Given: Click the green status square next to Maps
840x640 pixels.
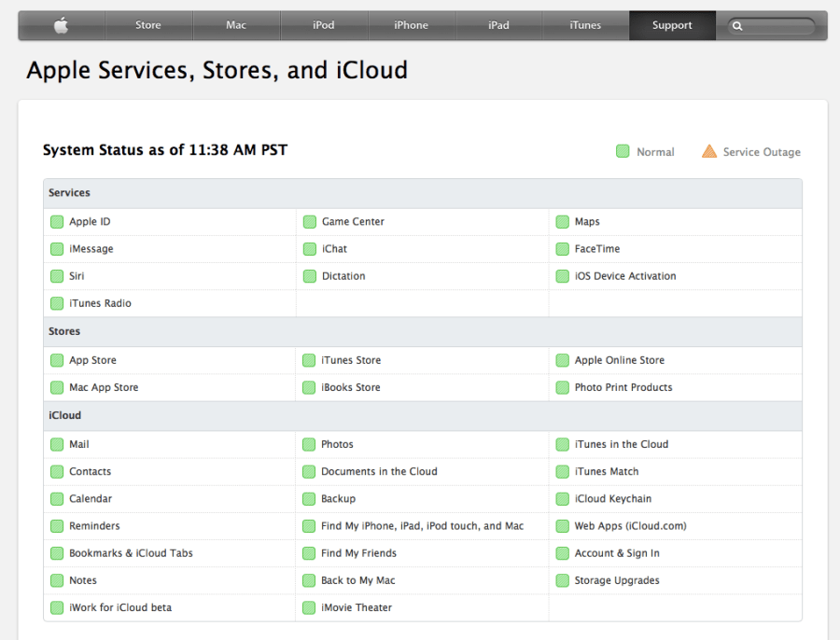Looking at the screenshot, I should (563, 222).
